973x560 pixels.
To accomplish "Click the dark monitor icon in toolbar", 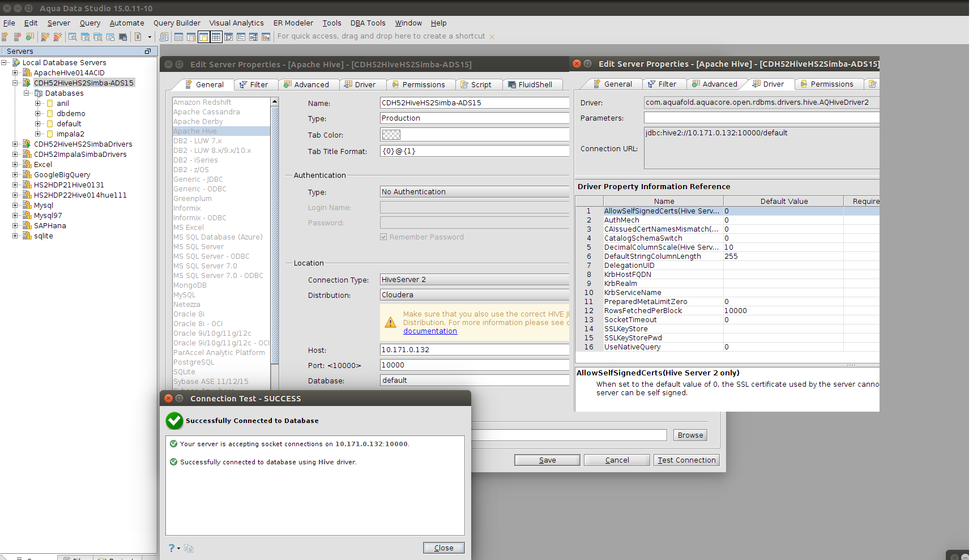I will click(123, 37).
